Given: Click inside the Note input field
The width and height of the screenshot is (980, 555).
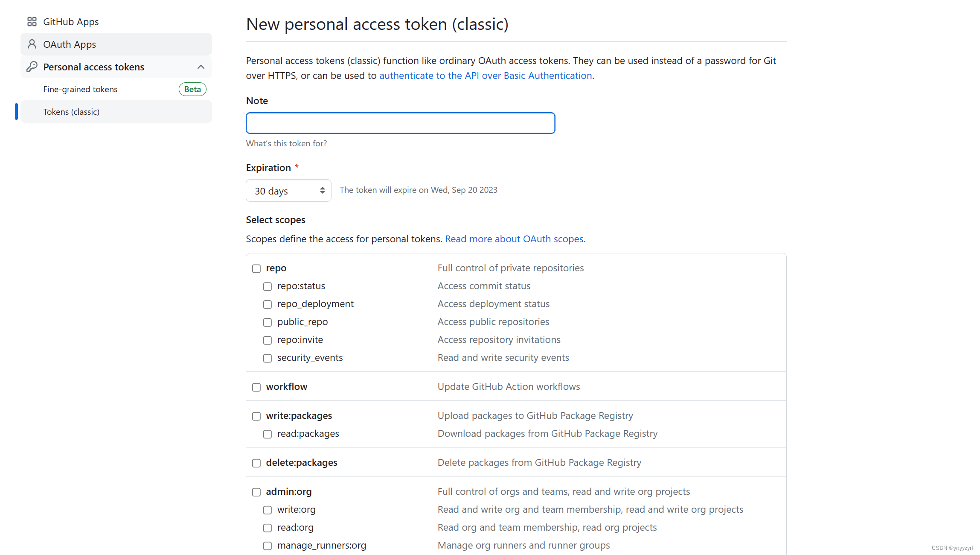Looking at the screenshot, I should (400, 123).
